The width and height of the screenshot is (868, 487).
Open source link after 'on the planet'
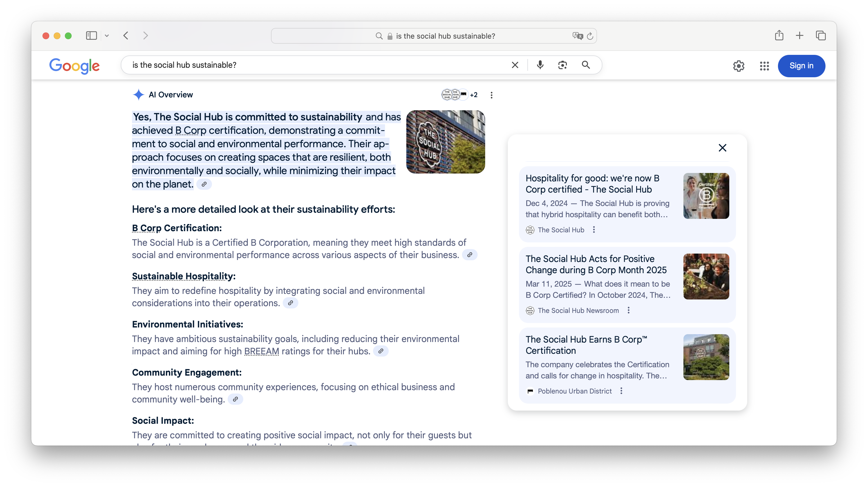[204, 184]
